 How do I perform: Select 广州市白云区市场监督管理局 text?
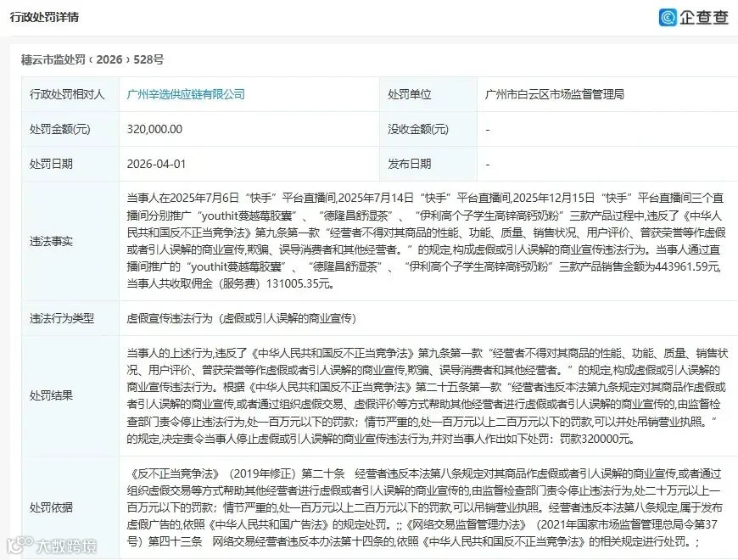click(x=555, y=94)
